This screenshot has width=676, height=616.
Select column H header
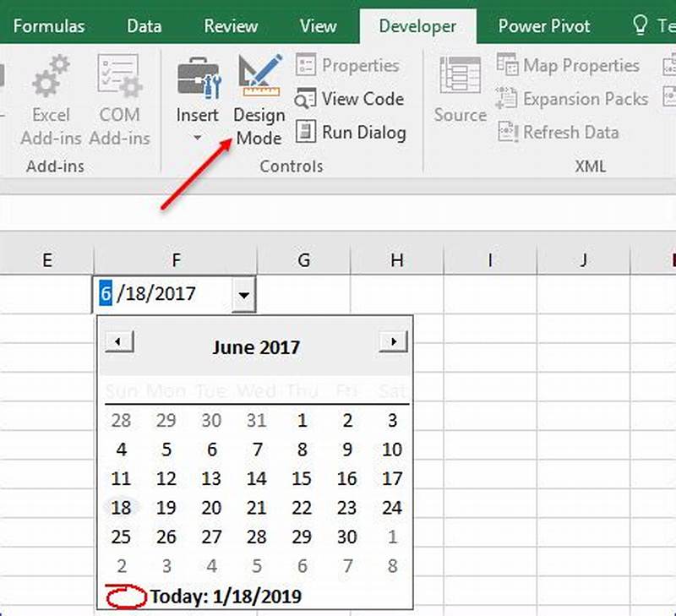(395, 260)
